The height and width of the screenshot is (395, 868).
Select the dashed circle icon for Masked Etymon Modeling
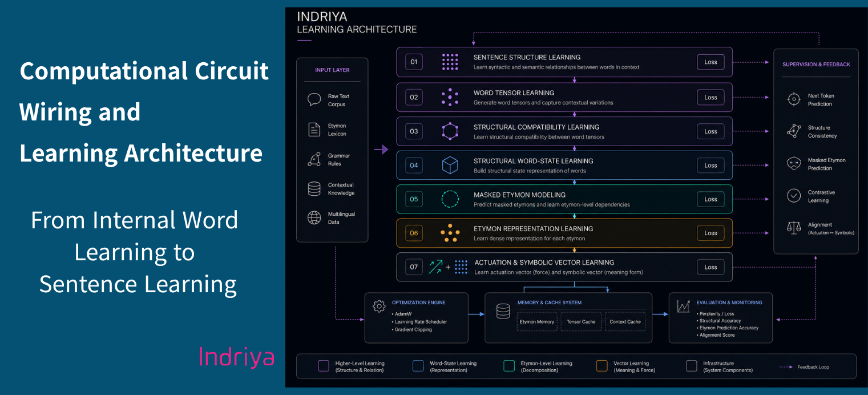click(450, 199)
